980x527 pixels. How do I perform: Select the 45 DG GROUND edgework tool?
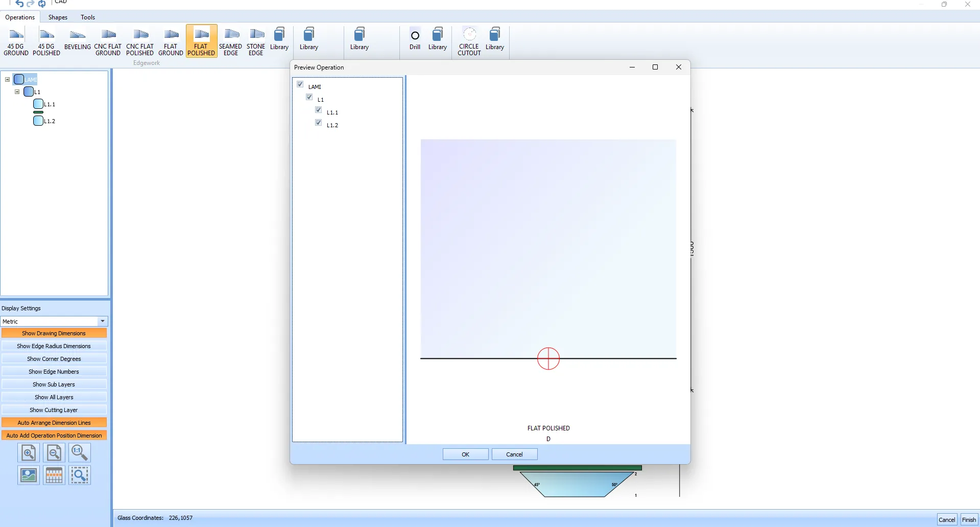(x=16, y=41)
